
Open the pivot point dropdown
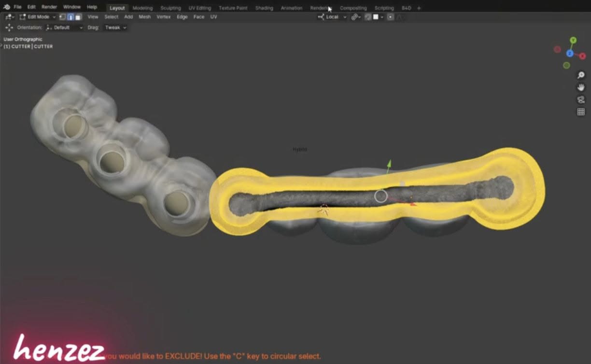click(356, 17)
